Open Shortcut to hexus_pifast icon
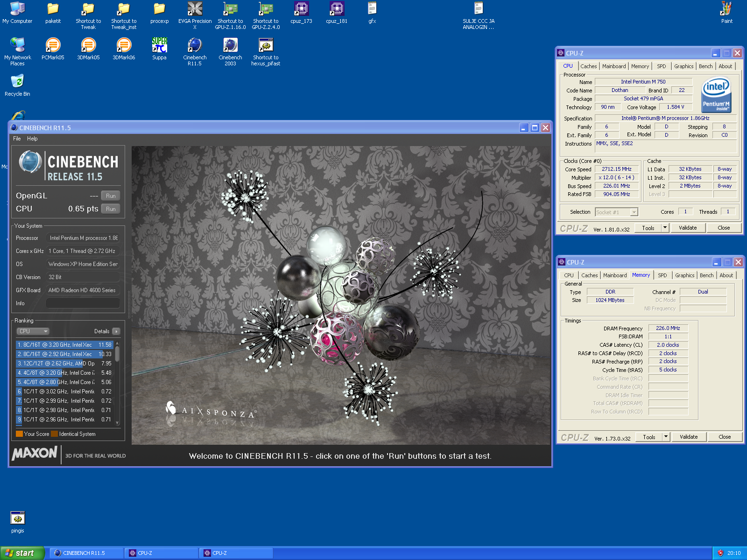Screen dimensions: 747x560 [x=266, y=52]
